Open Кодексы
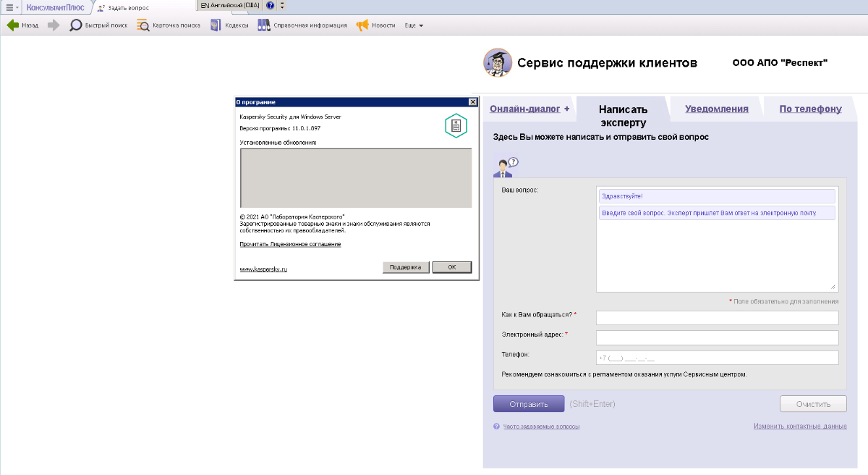The image size is (868, 475). (x=229, y=25)
